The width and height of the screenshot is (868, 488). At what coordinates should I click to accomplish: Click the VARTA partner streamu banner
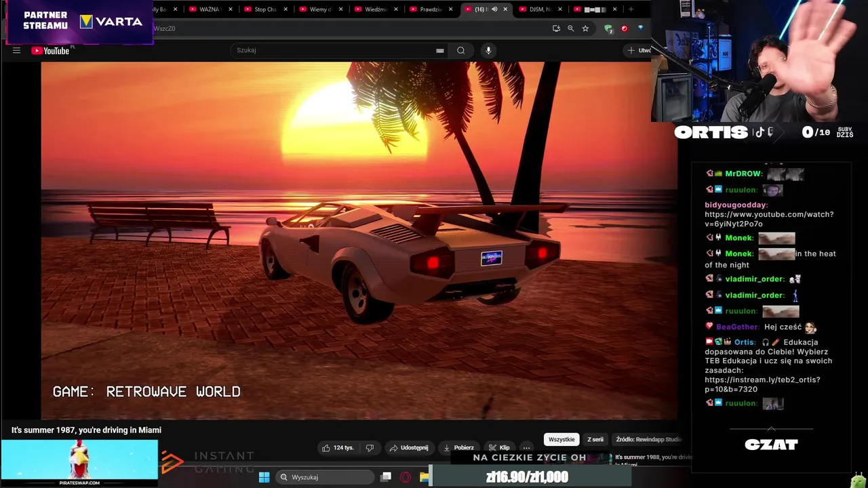click(x=80, y=22)
